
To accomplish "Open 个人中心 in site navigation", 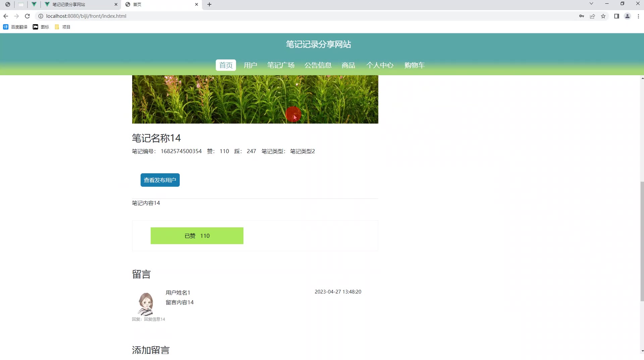I will 380,65.
